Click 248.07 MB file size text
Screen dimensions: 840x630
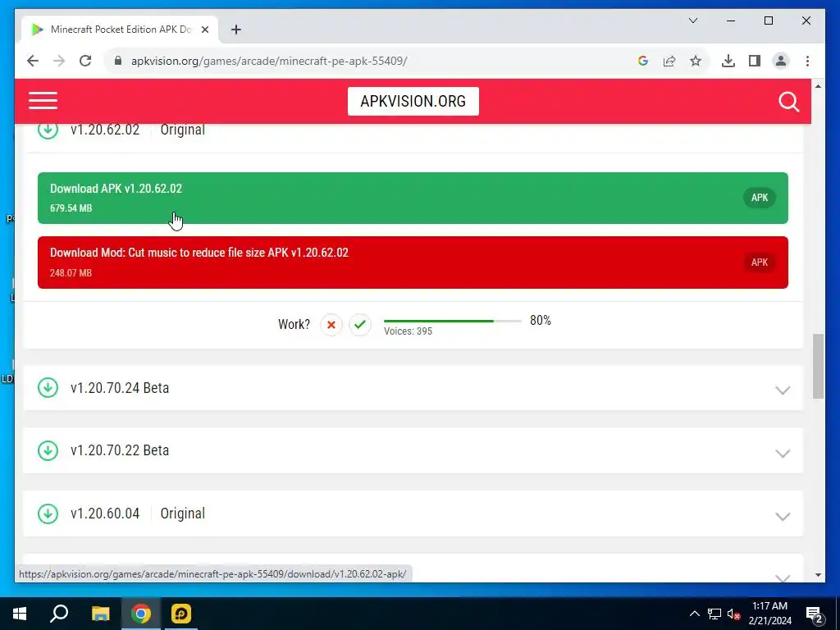(x=71, y=272)
